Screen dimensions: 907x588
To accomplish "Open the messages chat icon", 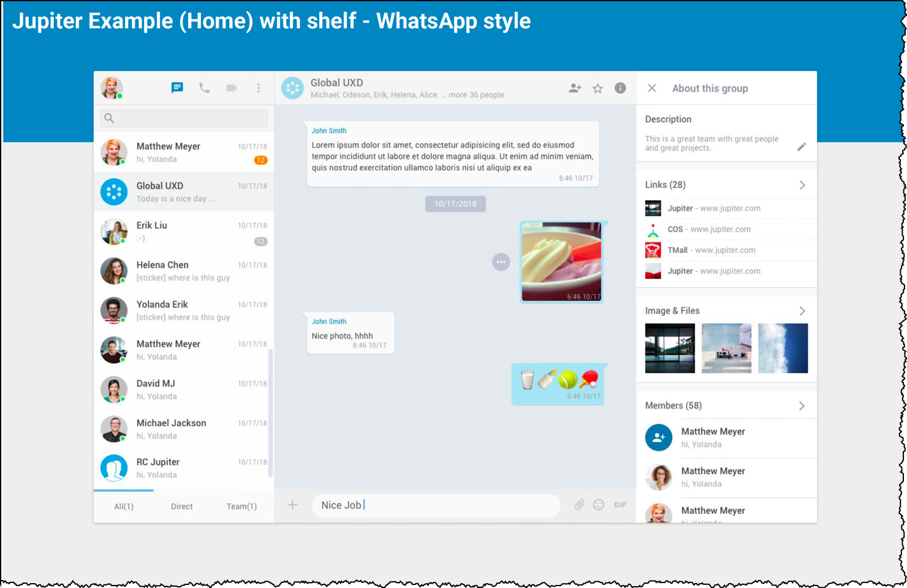I will click(177, 88).
